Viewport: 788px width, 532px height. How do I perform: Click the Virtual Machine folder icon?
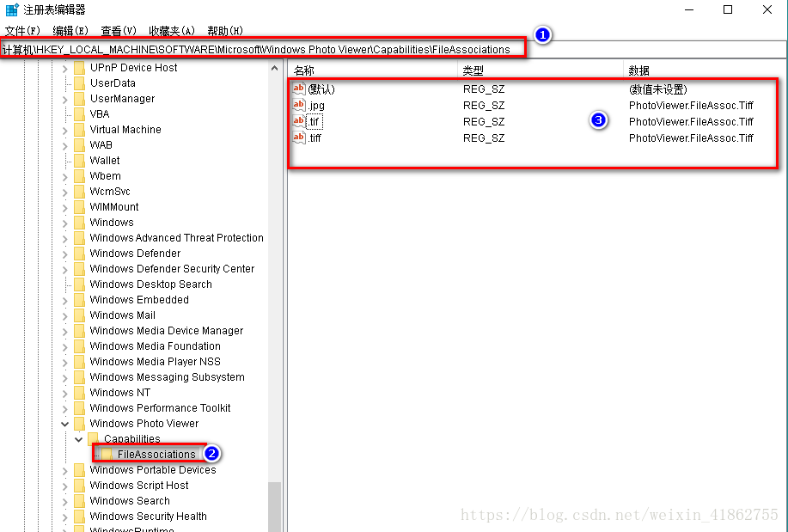pos(79,129)
